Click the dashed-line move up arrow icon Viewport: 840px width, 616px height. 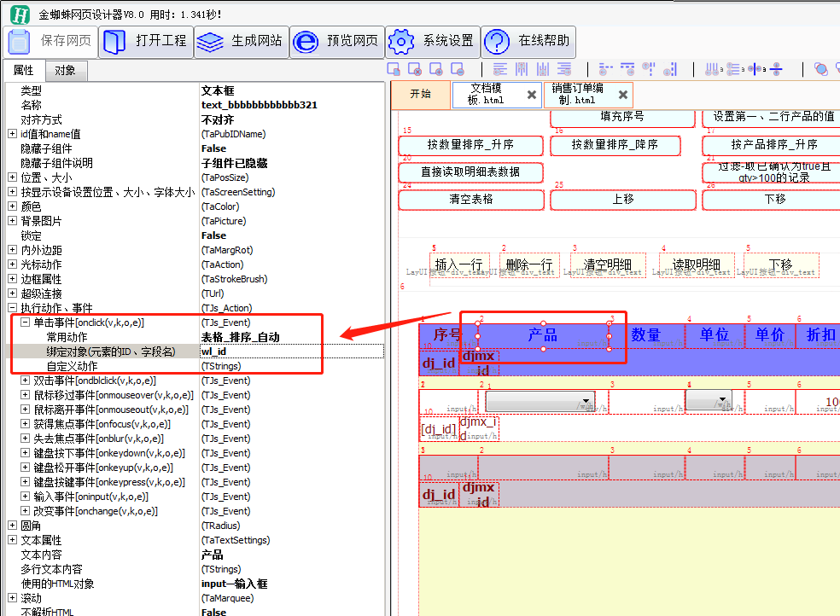[x=649, y=68]
